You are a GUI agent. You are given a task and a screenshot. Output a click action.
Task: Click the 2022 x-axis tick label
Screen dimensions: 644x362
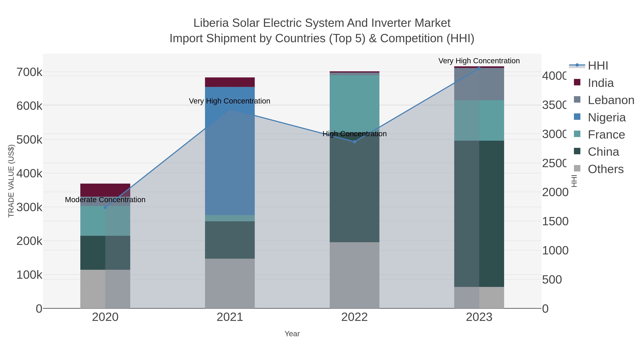pos(355,317)
